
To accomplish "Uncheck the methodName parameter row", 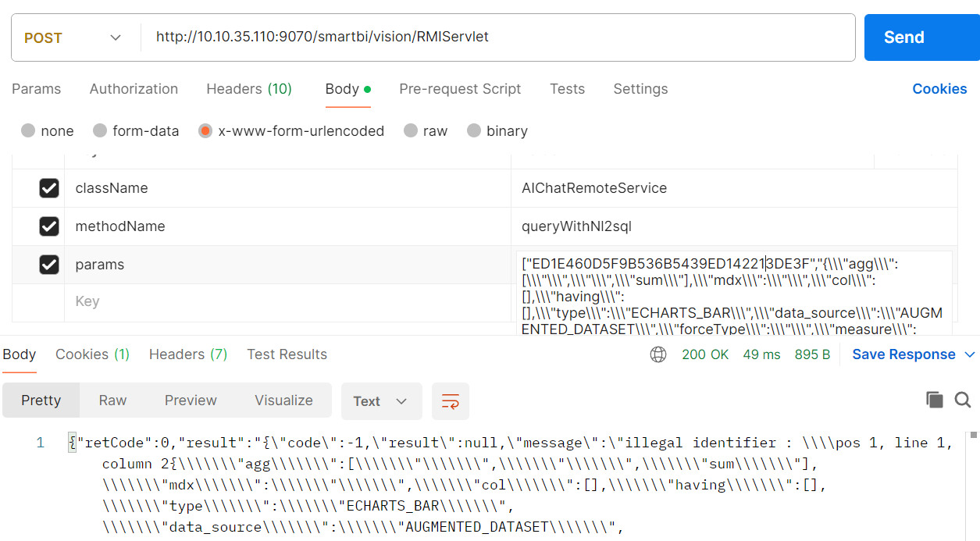I will coord(48,226).
